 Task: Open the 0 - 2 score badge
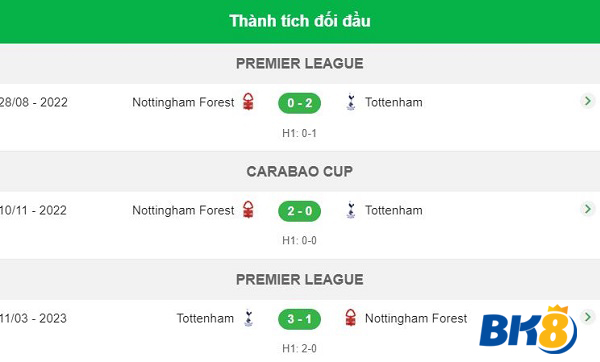[300, 103]
